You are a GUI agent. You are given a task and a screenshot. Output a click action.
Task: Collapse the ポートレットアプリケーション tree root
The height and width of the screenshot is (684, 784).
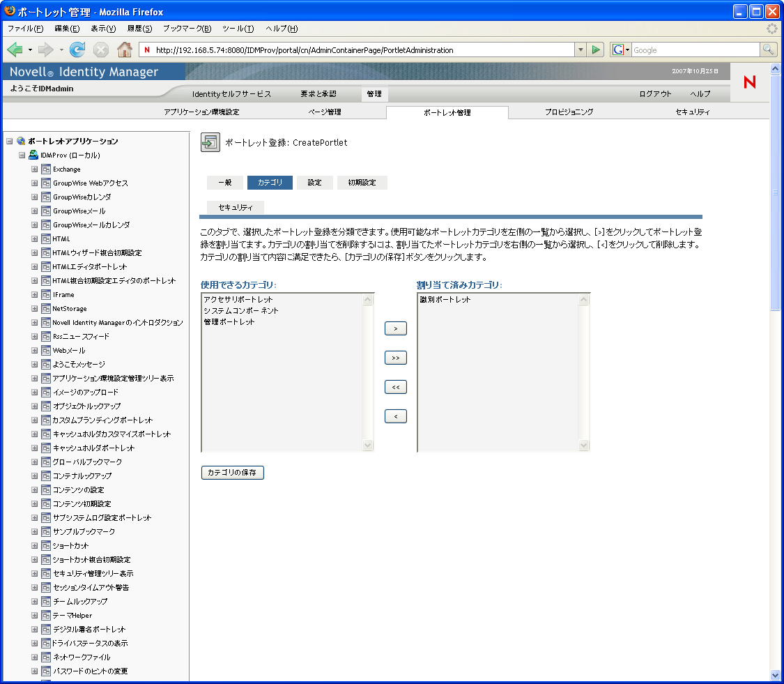point(10,141)
